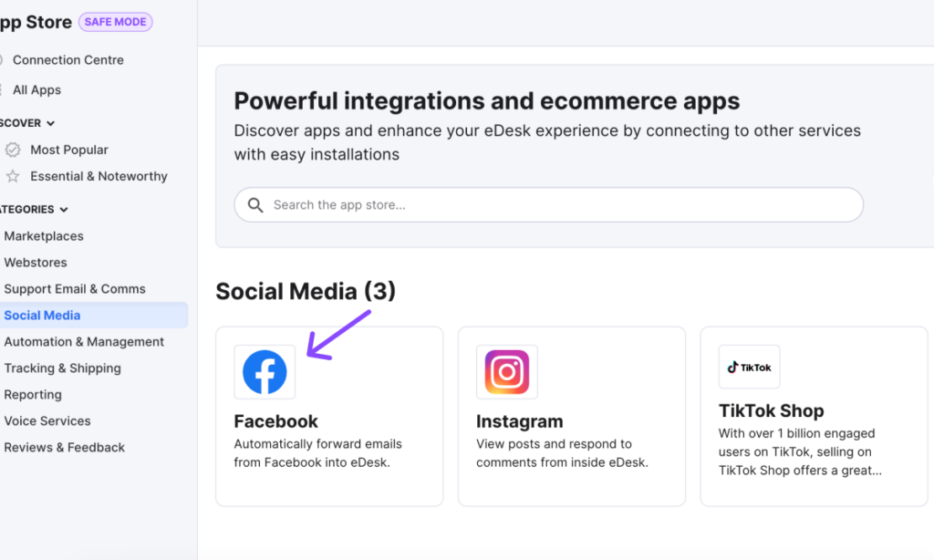934x560 pixels.
Task: Open the Instagram app icon
Action: [507, 372]
